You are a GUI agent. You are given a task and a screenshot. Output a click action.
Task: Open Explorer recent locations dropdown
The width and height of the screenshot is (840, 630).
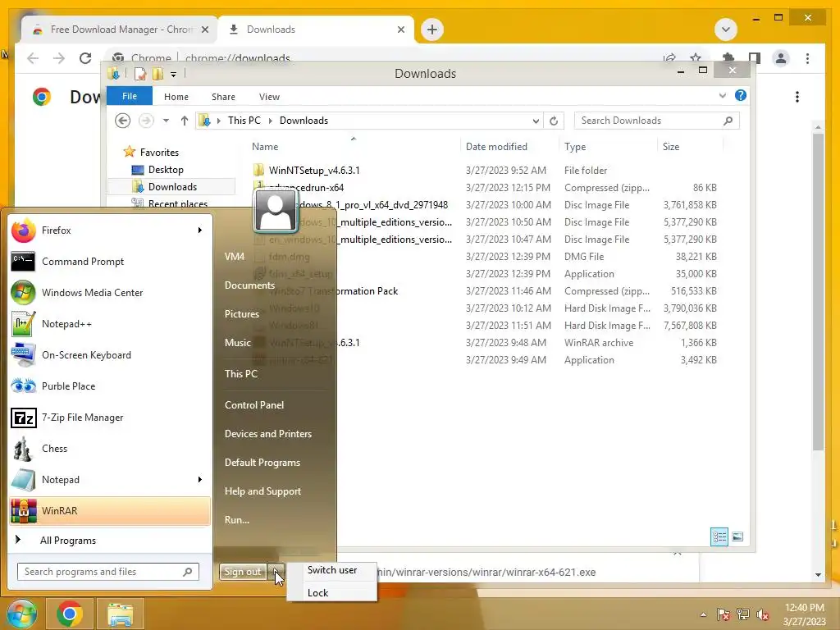click(166, 121)
